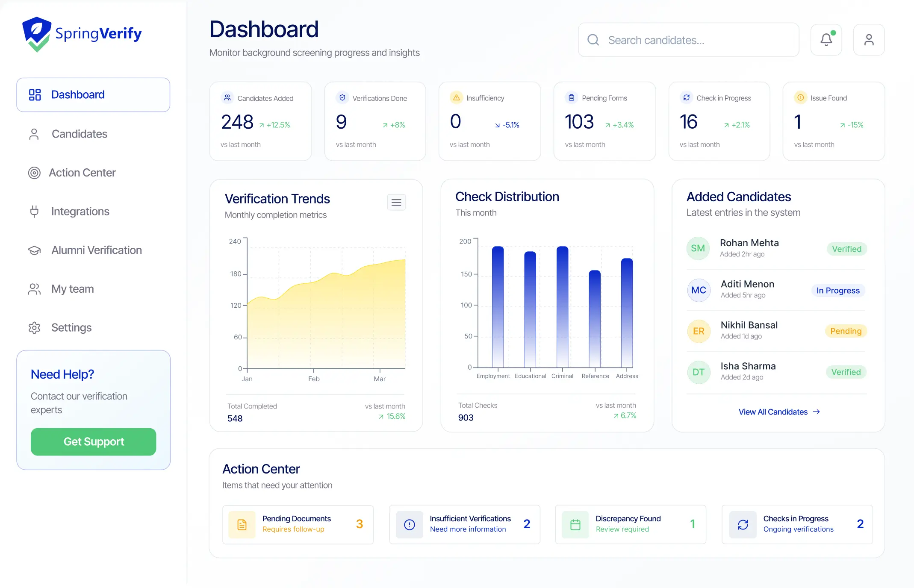Click the Discrepancy Found calendar icon

(575, 525)
